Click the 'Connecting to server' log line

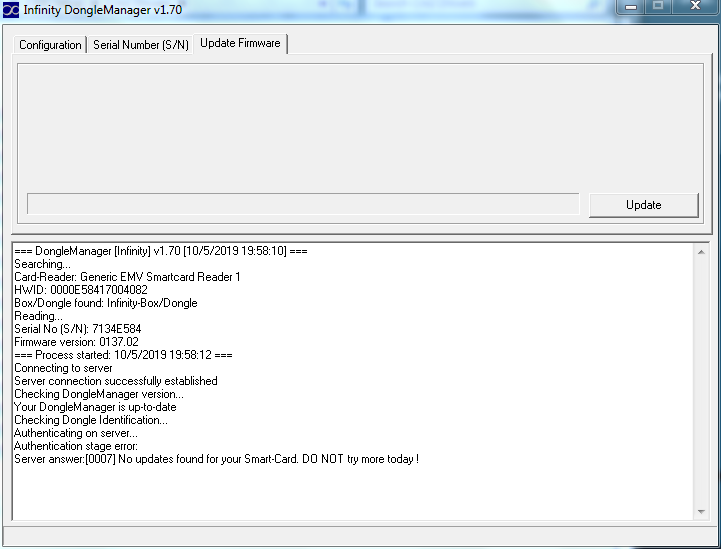[x=63, y=368]
